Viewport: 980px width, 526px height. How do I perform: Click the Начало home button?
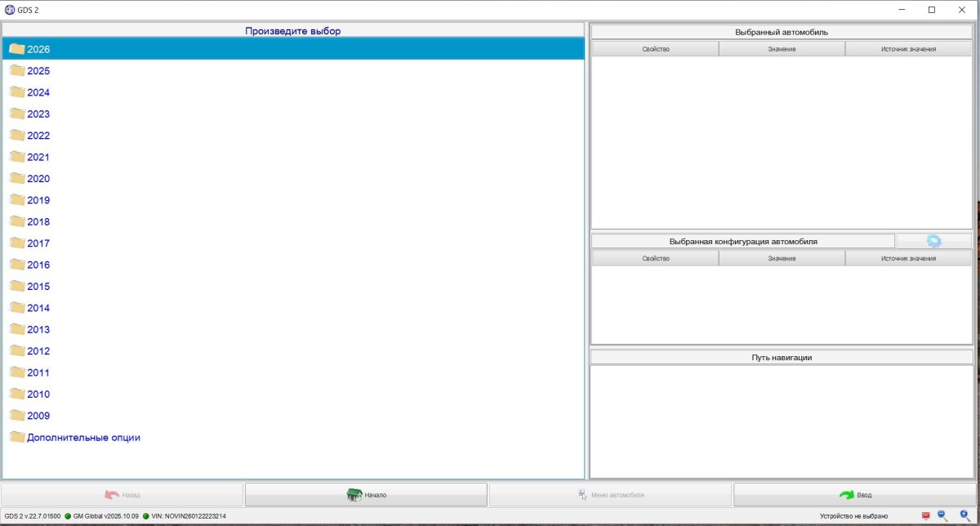(x=366, y=495)
